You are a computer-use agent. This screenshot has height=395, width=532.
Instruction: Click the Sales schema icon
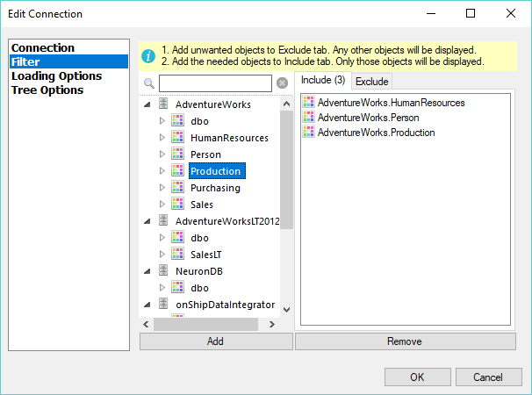pyautogui.click(x=178, y=204)
